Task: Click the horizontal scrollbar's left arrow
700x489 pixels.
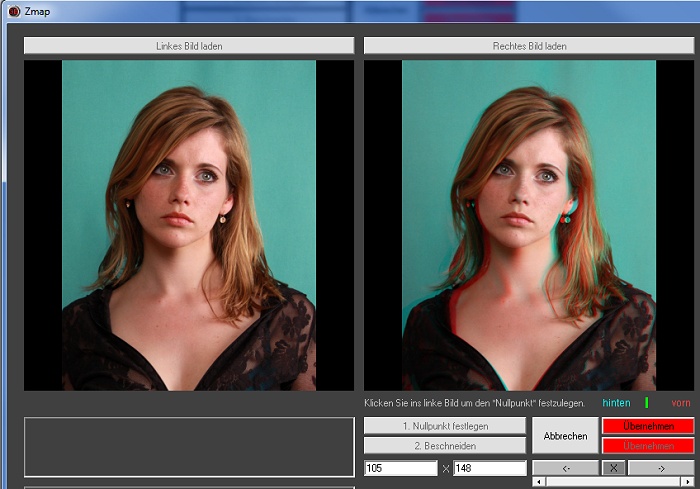Action: (539, 482)
